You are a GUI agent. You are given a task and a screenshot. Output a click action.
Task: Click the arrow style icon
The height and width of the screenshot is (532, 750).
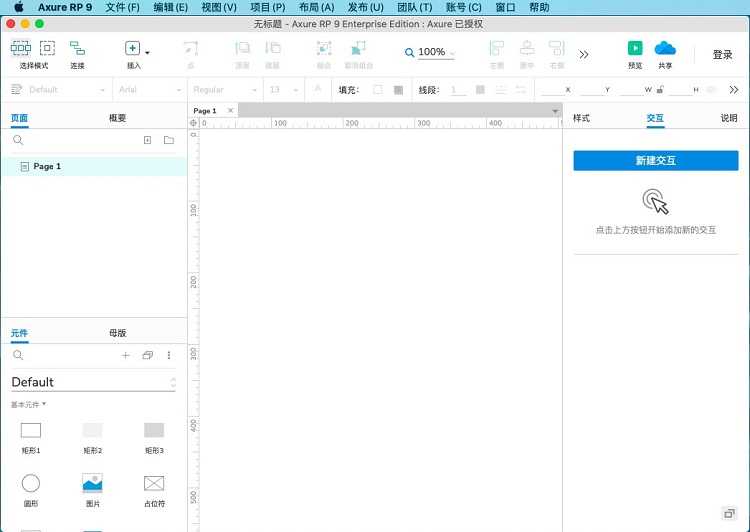(520, 89)
